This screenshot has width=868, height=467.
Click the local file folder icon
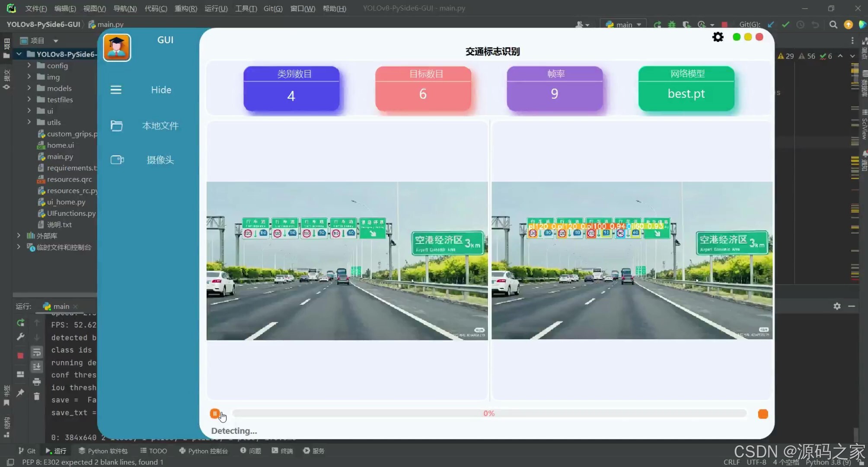116,126
